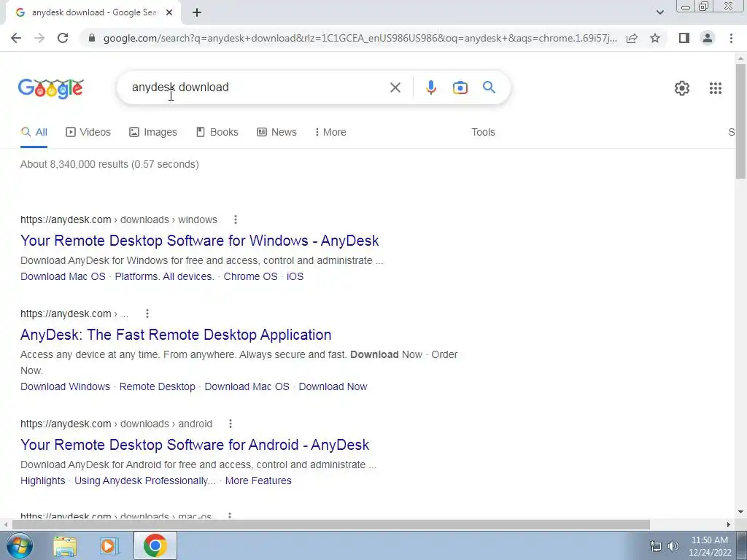
Task: Select the All results tab
Action: tap(34, 133)
